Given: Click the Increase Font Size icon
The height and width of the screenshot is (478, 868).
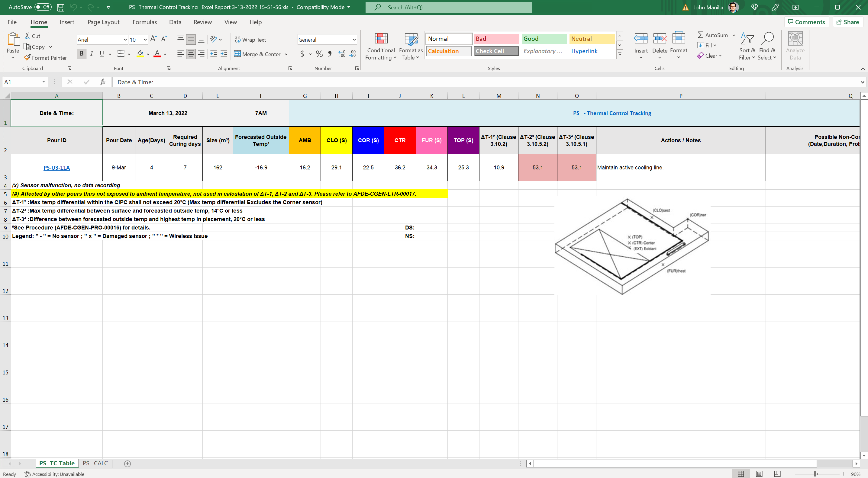Looking at the screenshot, I should tap(153, 39).
